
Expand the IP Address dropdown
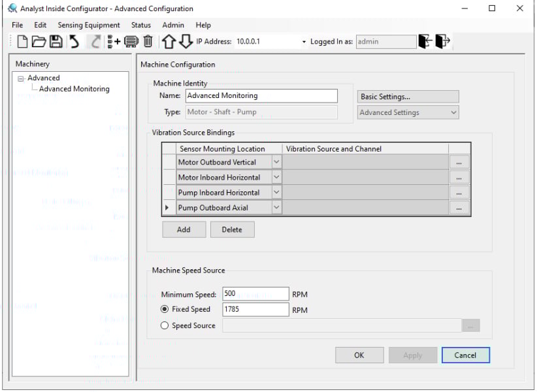pyautogui.click(x=304, y=42)
